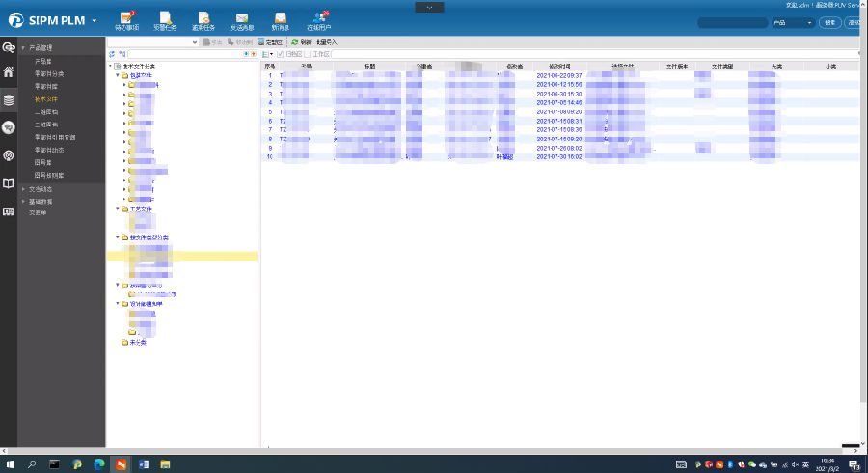
Task: Open 图号库 in the left menu
Action: [x=42, y=163]
